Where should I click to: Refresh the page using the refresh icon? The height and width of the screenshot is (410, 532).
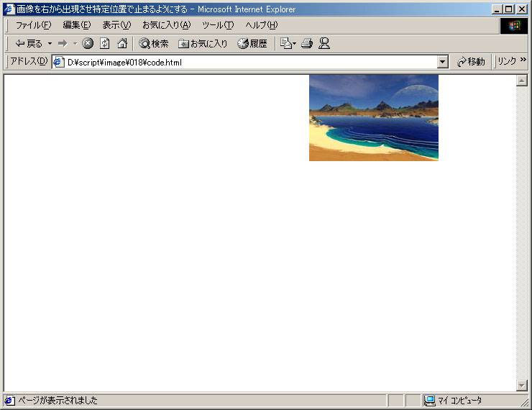coord(104,43)
